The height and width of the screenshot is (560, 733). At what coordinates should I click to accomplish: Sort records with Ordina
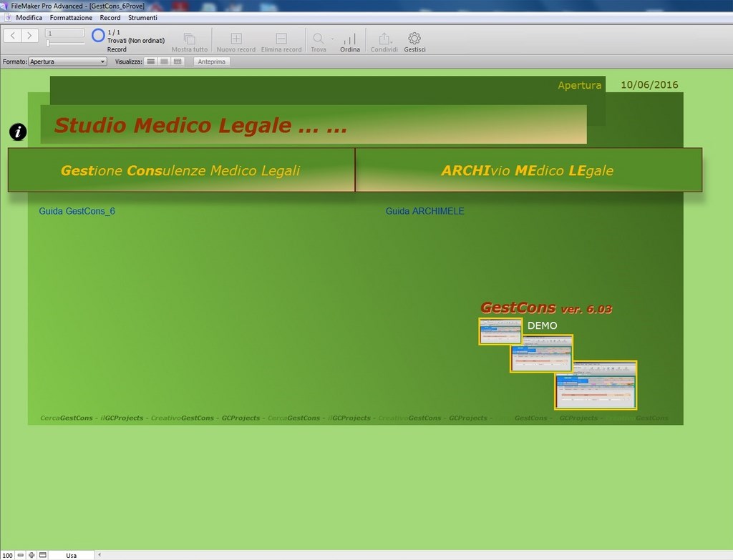(349, 42)
